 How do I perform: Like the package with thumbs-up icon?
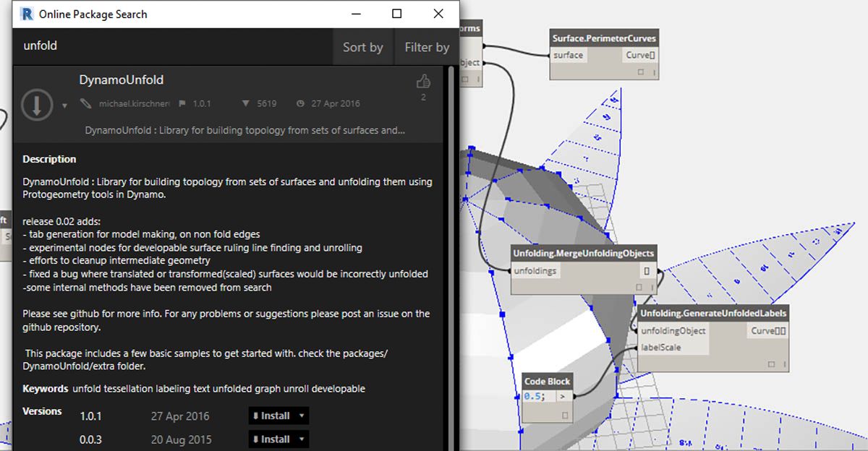(x=423, y=82)
